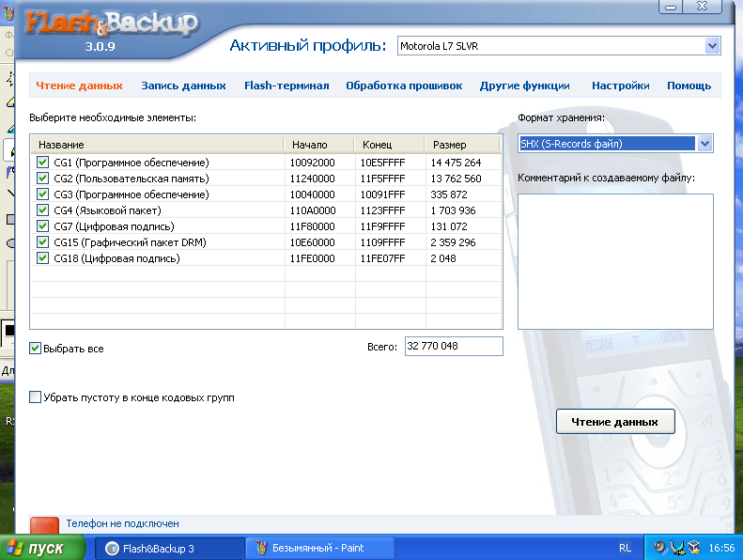Minimize the Flash&Backup window
The height and width of the screenshot is (560, 743).
tap(671, 7)
